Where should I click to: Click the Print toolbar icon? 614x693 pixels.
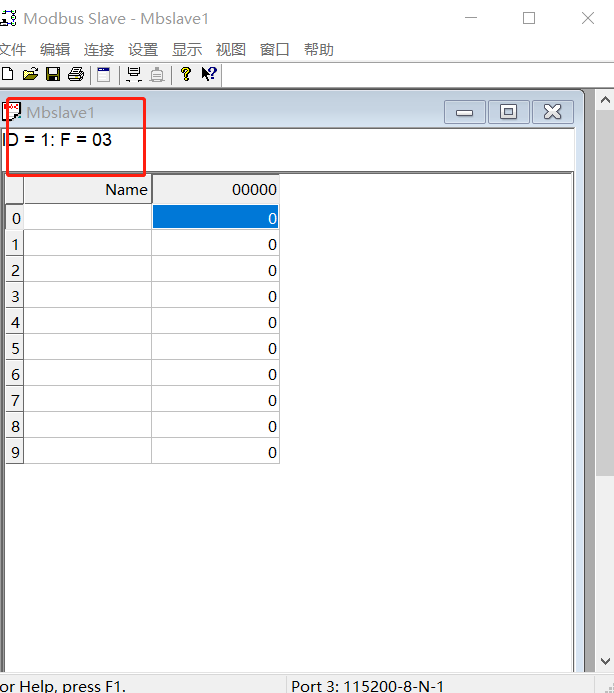tap(75, 74)
